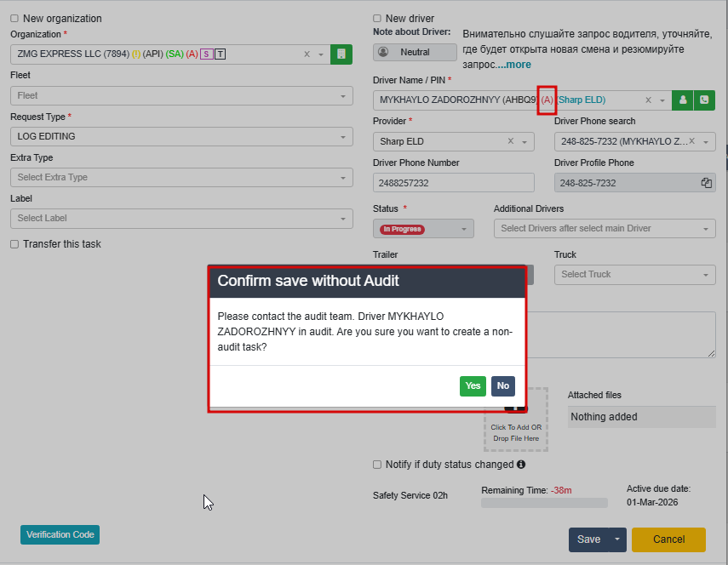Open the Driver Phone search dropdown arrow

click(706, 142)
